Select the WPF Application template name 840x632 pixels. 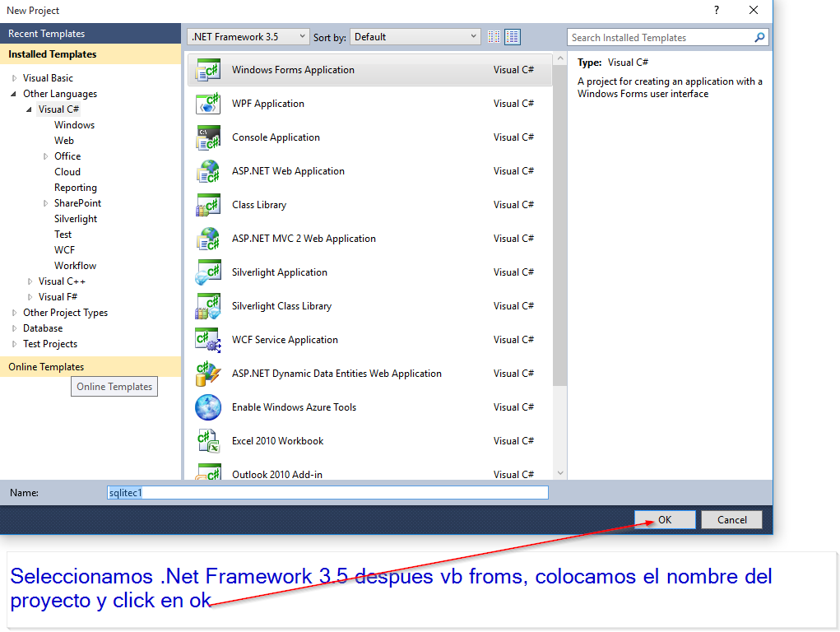[x=268, y=104]
